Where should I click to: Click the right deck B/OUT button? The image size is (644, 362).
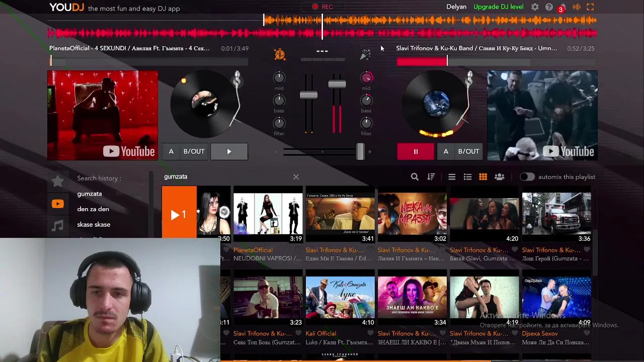coord(469,151)
